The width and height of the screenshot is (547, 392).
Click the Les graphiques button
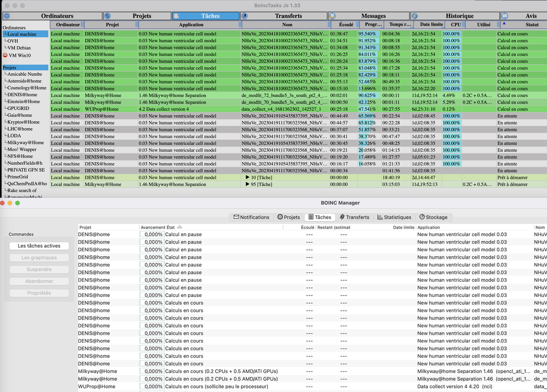(x=39, y=258)
